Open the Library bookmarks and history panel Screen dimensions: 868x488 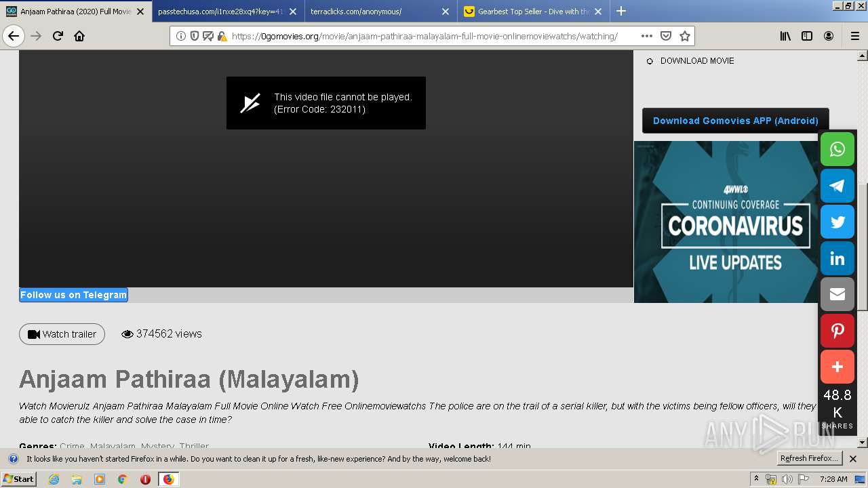click(x=785, y=36)
